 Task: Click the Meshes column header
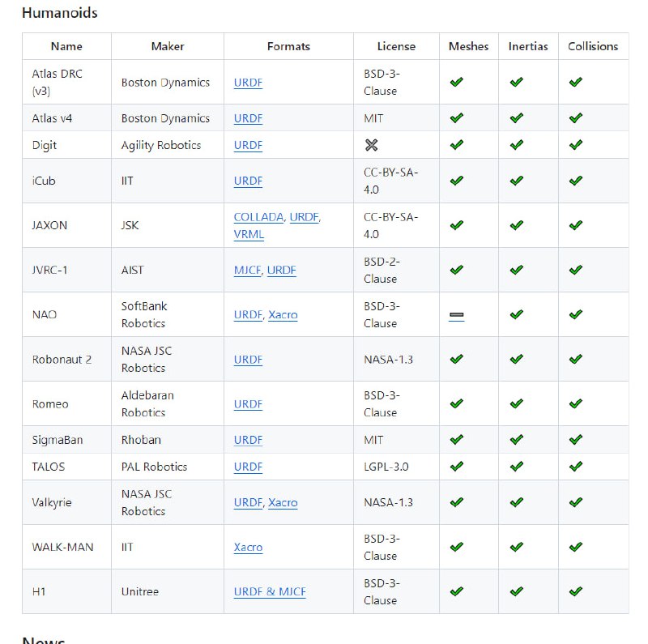[x=468, y=46]
